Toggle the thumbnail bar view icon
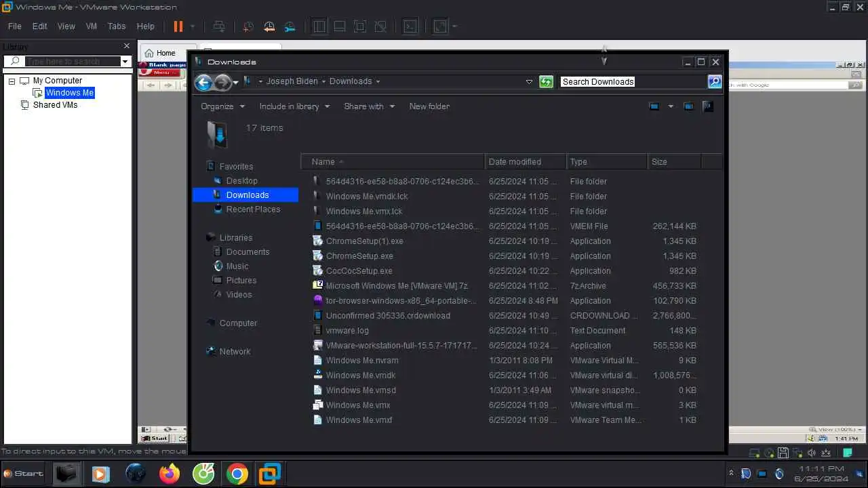This screenshot has width=868, height=488. tap(340, 26)
